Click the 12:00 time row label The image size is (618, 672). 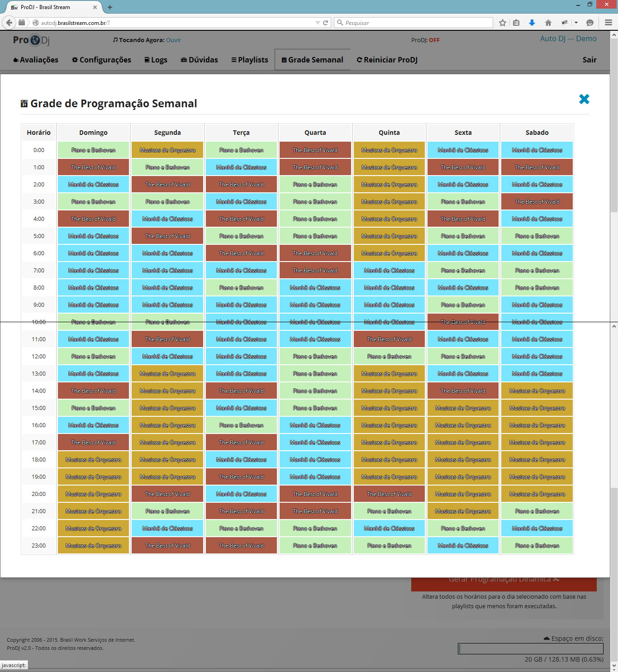tap(38, 356)
